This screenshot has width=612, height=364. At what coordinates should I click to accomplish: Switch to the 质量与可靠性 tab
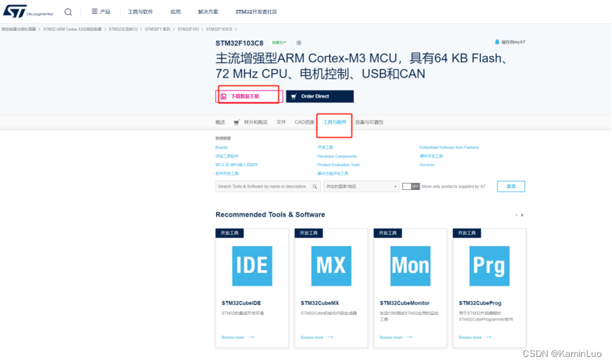(x=369, y=122)
